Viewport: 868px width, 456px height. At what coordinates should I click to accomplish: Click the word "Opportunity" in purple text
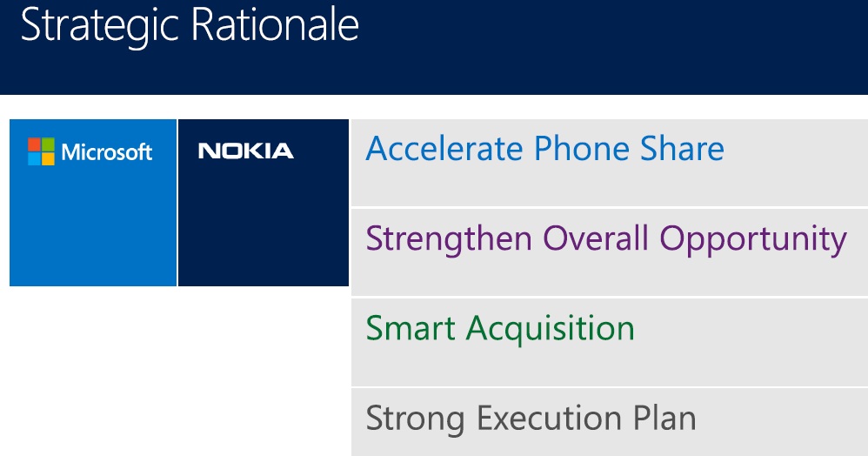pyautogui.click(x=753, y=239)
